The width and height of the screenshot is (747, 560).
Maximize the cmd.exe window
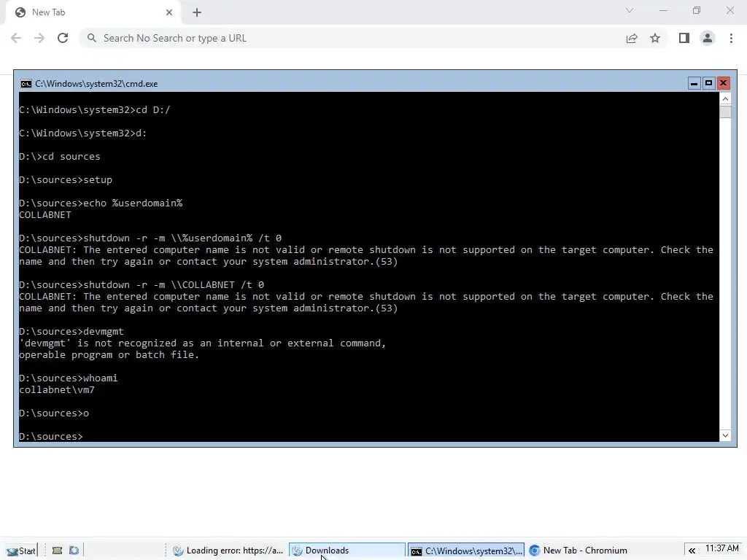[x=708, y=83]
